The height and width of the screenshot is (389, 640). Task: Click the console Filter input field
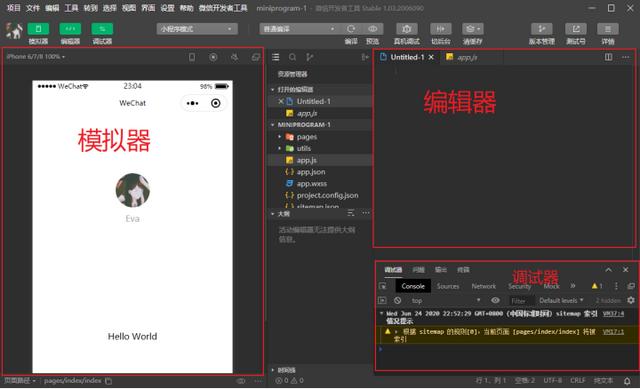tap(522, 301)
